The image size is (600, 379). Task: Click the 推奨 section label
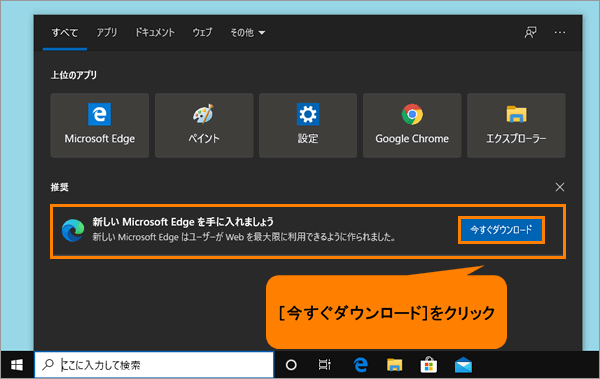pyautogui.click(x=60, y=187)
